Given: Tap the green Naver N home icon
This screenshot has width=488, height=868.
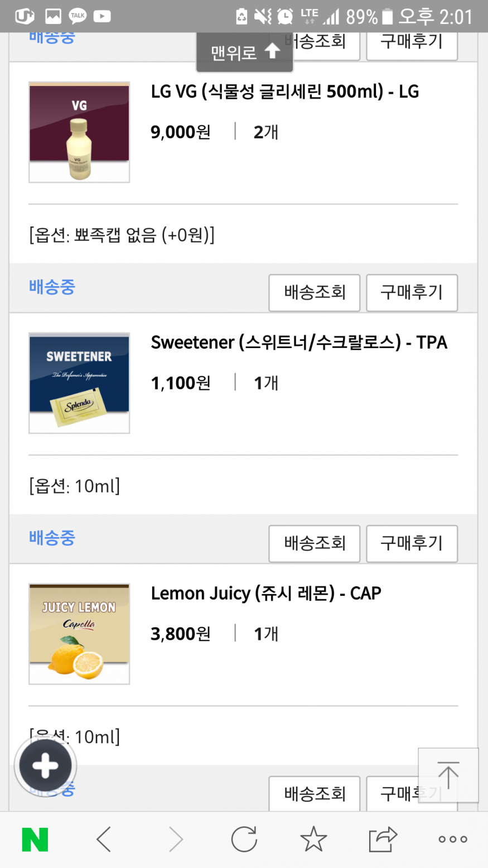Looking at the screenshot, I should (35, 839).
